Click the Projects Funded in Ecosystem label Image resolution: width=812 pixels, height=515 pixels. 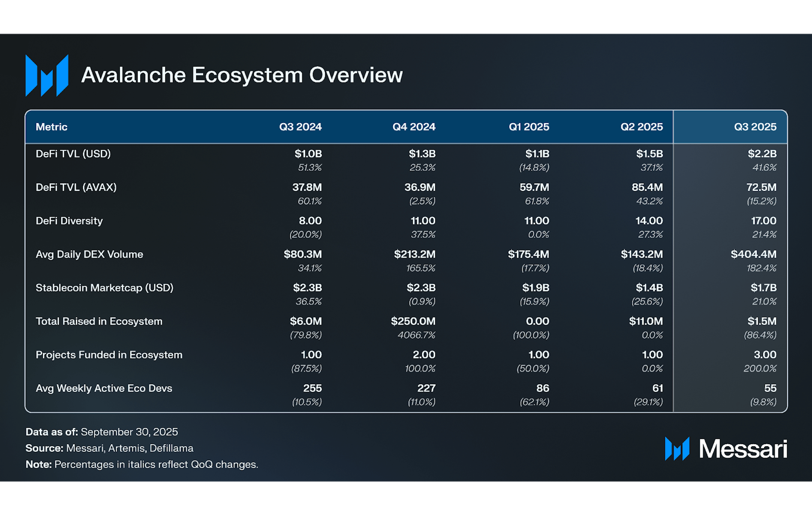(109, 355)
